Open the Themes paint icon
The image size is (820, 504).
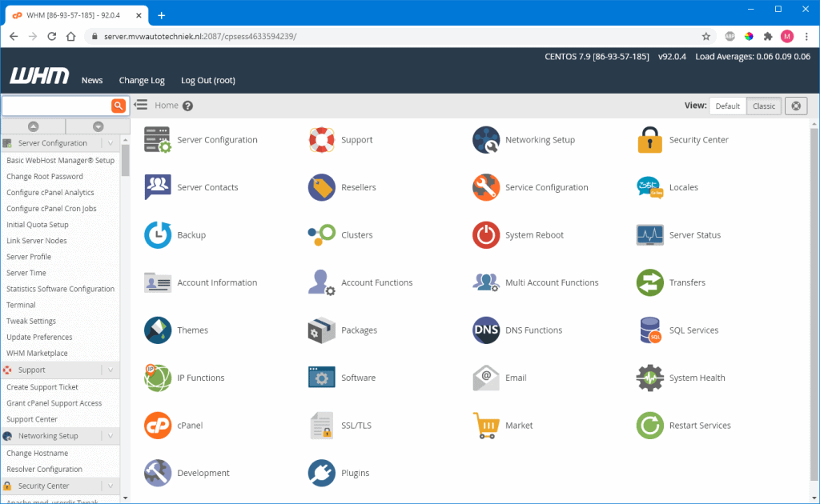point(158,330)
